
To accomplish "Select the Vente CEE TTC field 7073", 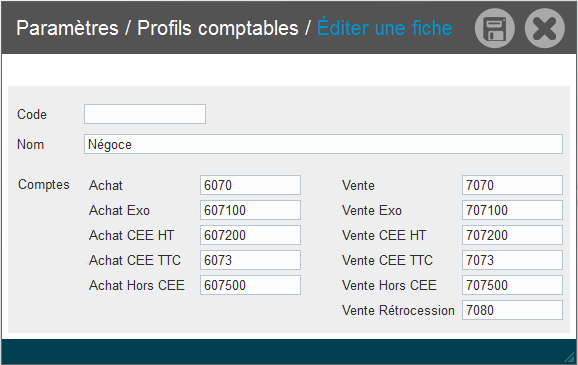I will 512,260.
